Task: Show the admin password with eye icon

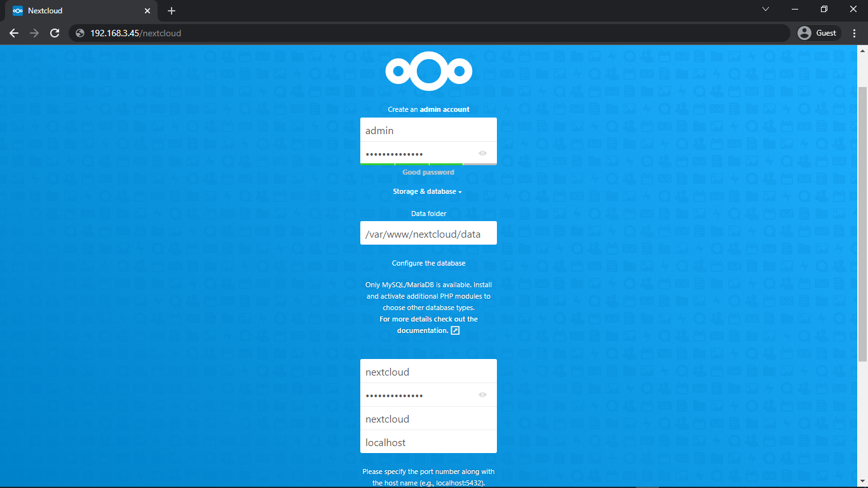Action: pos(483,153)
